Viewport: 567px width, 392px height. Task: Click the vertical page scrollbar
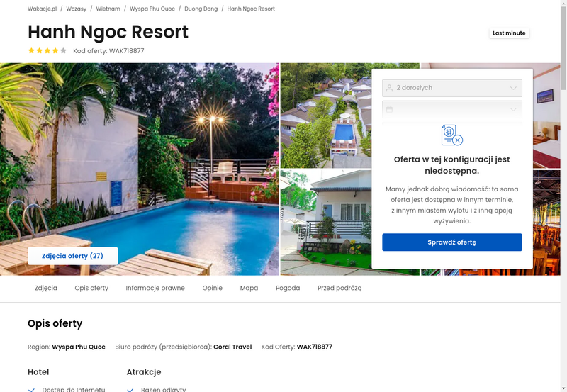[x=563, y=196]
